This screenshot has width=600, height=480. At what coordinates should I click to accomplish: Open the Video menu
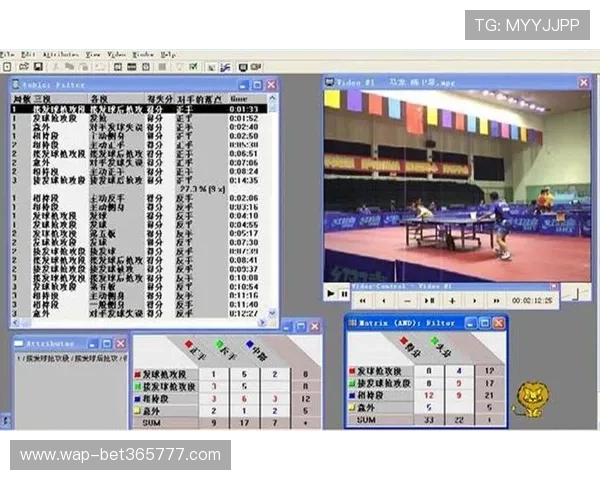tap(117, 54)
